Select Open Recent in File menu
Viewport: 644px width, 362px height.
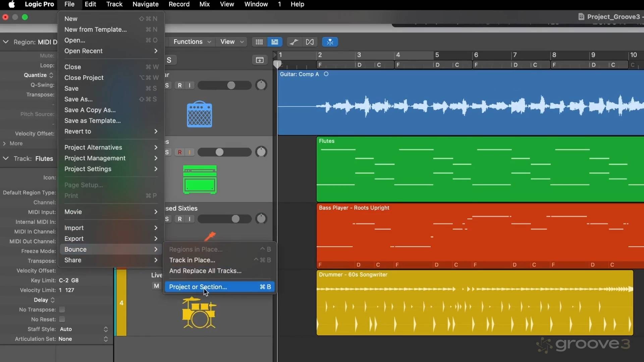111,51
